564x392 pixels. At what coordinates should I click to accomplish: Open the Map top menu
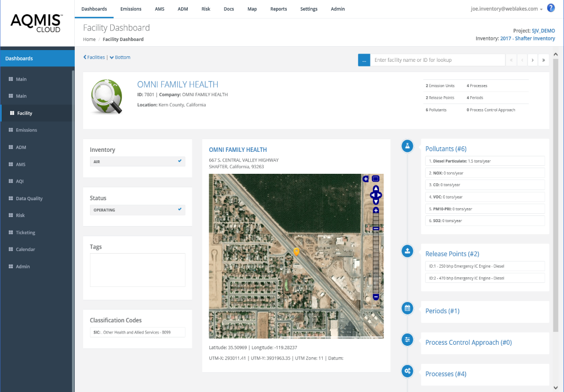coord(252,9)
